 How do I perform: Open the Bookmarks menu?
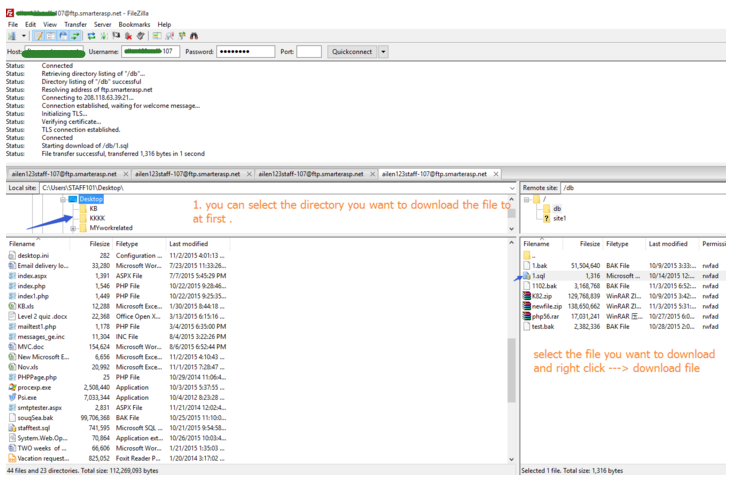135,25
